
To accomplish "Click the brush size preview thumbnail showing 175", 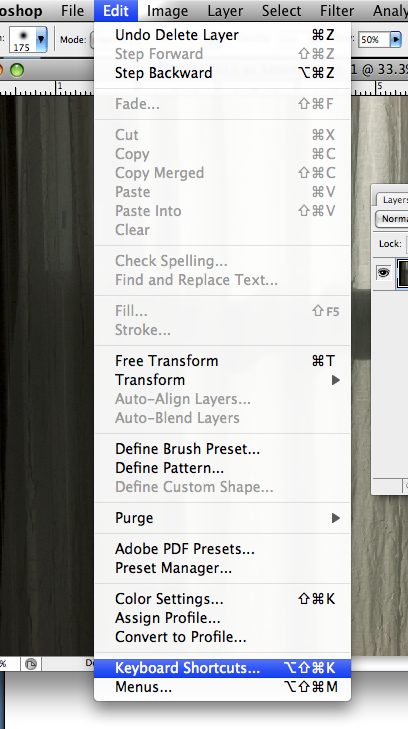I will pos(22,40).
